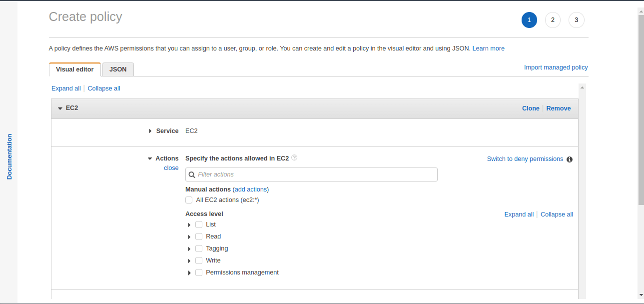Clone the EC2 permission block
This screenshot has width=644, height=304.
pyautogui.click(x=531, y=108)
